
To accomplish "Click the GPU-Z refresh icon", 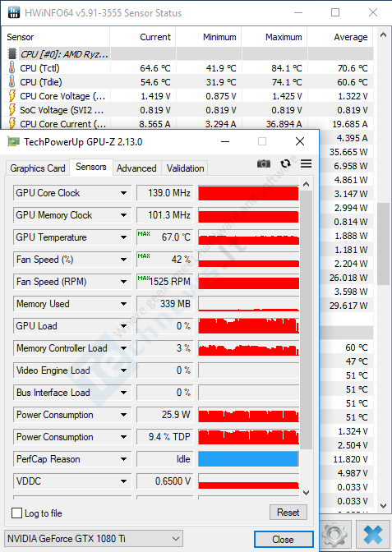I will (x=285, y=163).
